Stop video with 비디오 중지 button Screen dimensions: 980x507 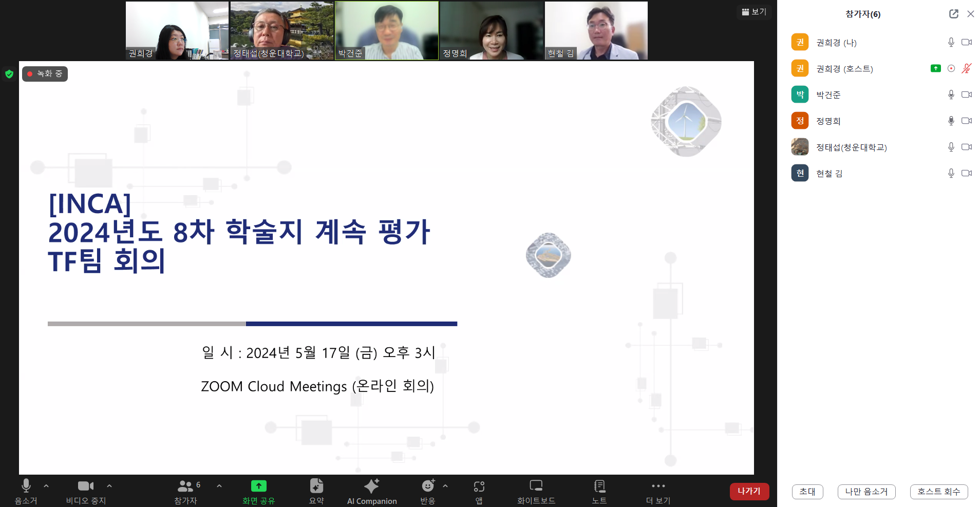point(86,492)
